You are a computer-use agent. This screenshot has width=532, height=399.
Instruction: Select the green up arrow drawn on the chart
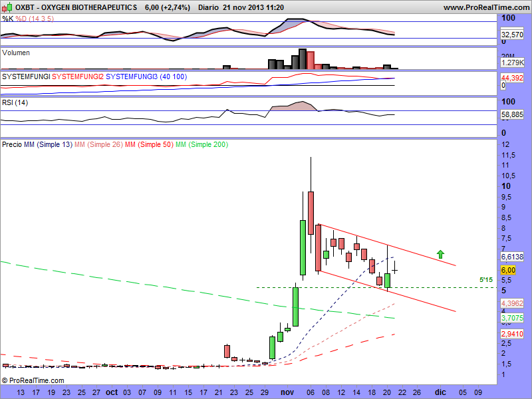pos(440,254)
